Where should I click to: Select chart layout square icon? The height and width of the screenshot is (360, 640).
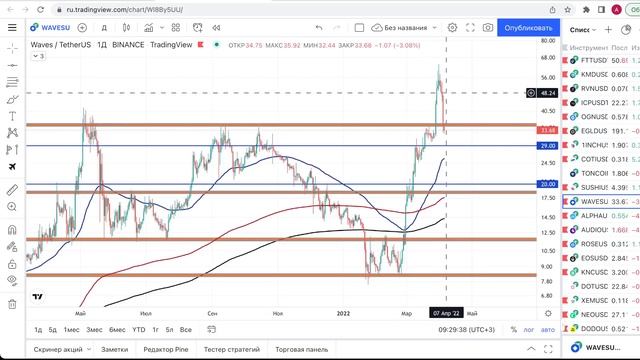click(359, 27)
